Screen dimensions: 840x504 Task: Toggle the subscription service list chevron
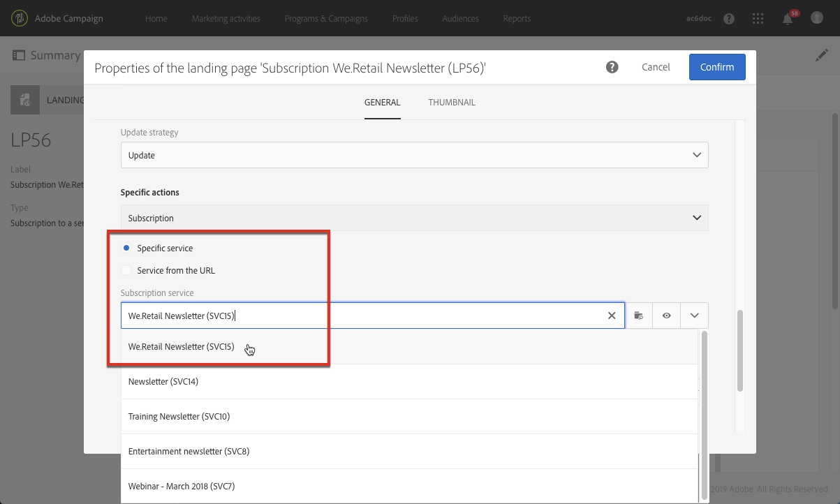point(694,316)
